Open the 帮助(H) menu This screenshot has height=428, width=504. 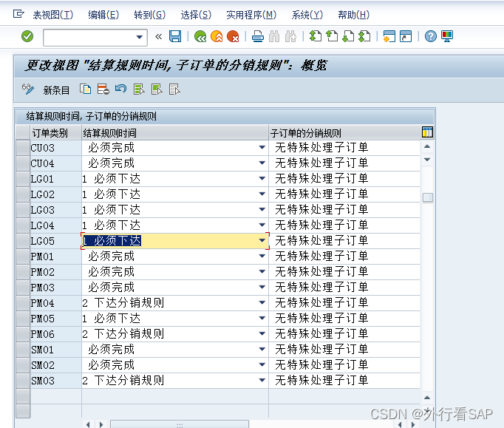[353, 15]
